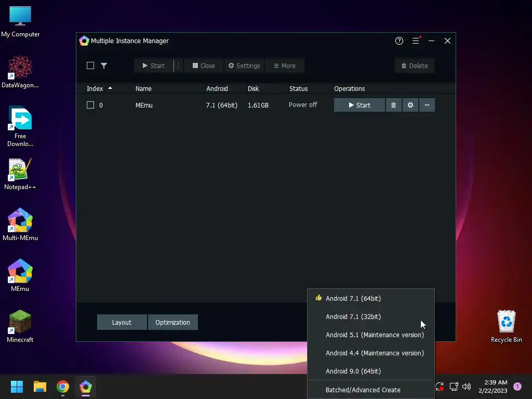Open the Optimization button
The image size is (532, 399).
coord(172,322)
